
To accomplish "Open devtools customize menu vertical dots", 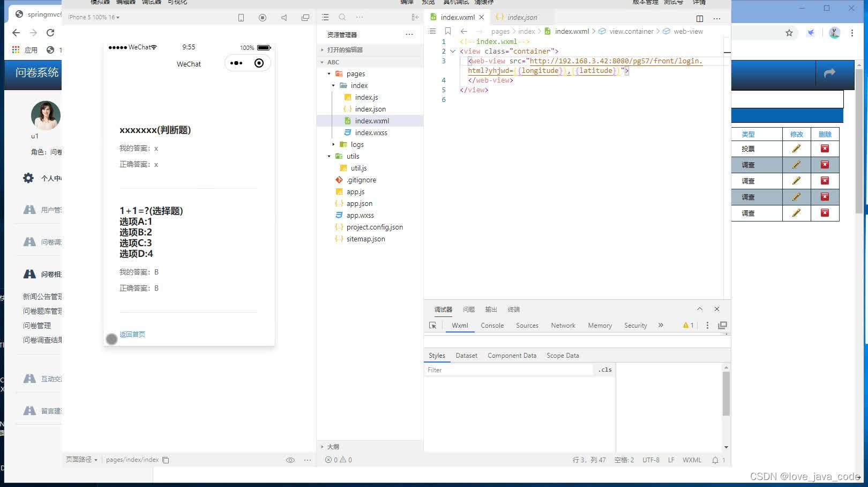I will 707,326.
